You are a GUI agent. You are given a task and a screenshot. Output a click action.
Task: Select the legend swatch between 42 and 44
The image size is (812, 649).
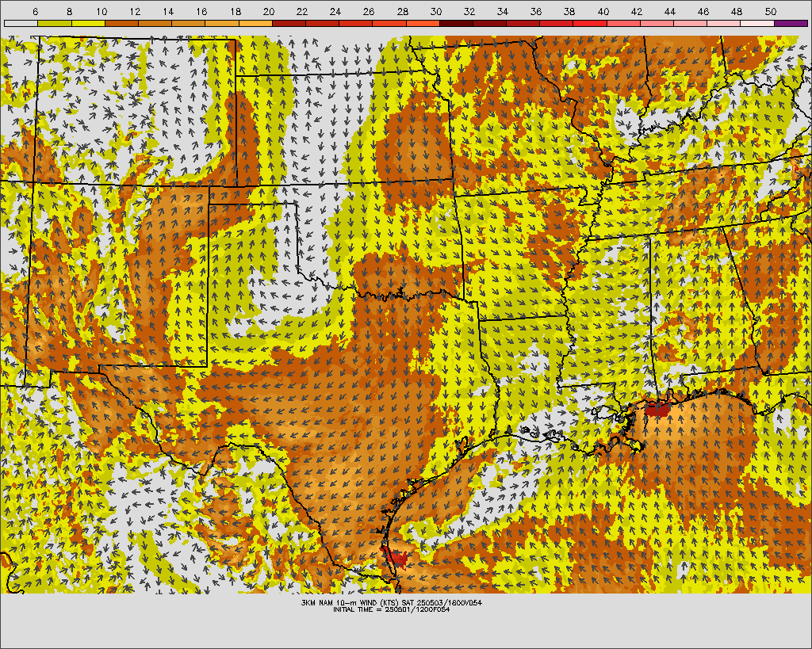tap(657, 23)
